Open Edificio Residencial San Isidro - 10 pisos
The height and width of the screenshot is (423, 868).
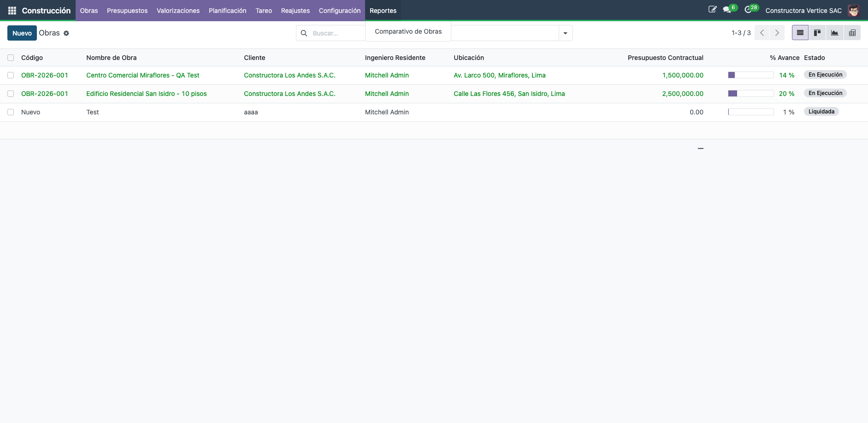[147, 94]
